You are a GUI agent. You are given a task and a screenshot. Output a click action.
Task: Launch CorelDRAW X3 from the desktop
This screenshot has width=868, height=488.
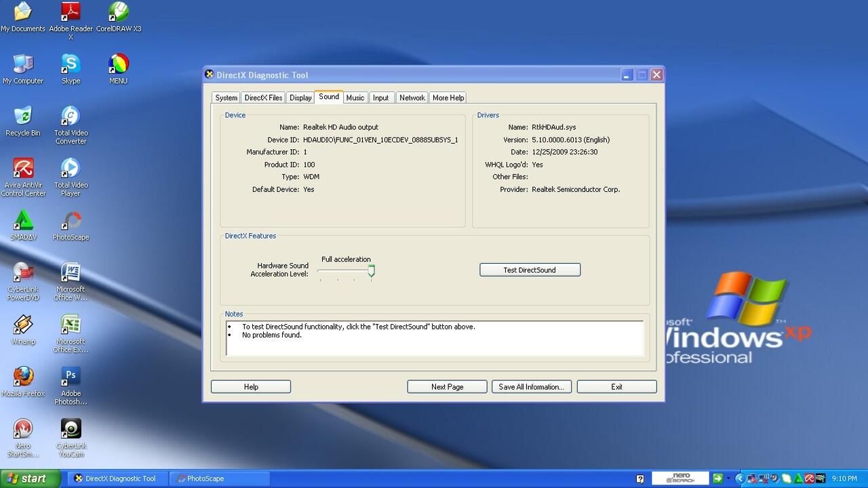[x=119, y=18]
